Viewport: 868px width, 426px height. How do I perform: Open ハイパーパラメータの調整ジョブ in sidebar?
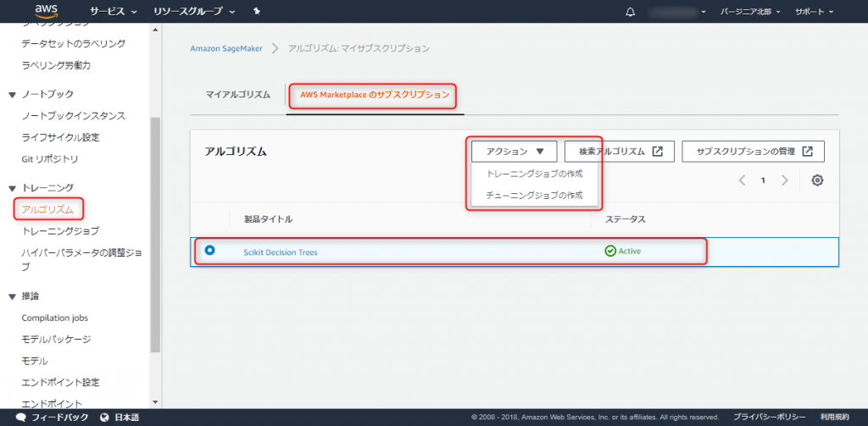coord(82,260)
